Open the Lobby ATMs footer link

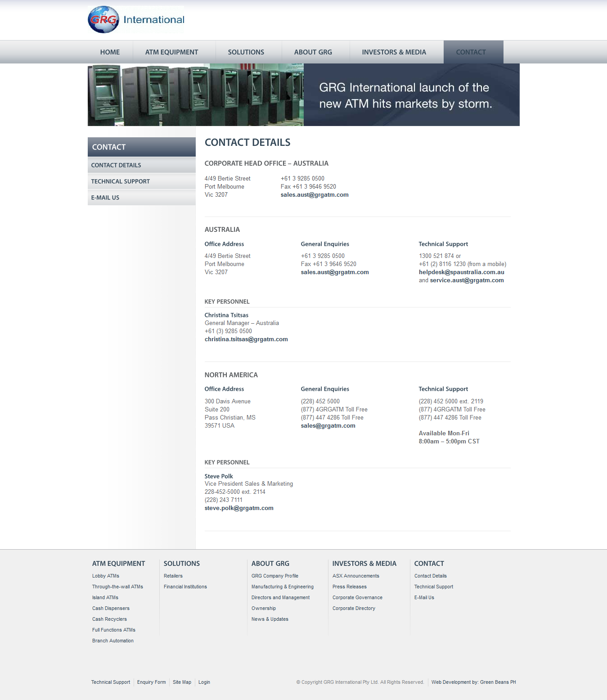click(106, 576)
